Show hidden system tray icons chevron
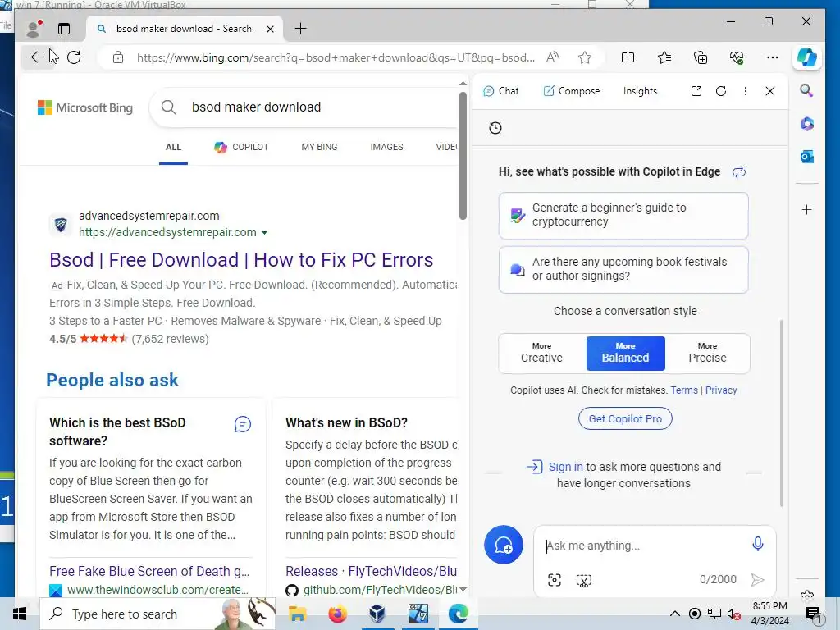 click(675, 614)
